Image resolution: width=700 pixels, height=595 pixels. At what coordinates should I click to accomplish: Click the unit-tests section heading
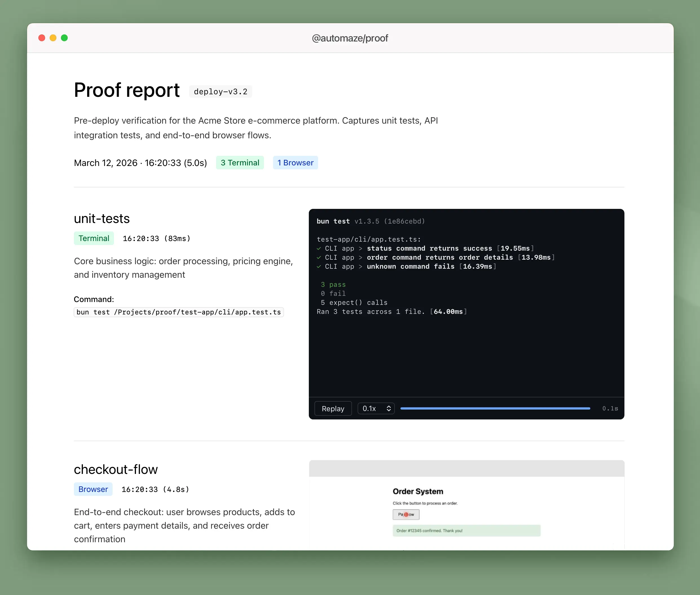click(x=102, y=218)
